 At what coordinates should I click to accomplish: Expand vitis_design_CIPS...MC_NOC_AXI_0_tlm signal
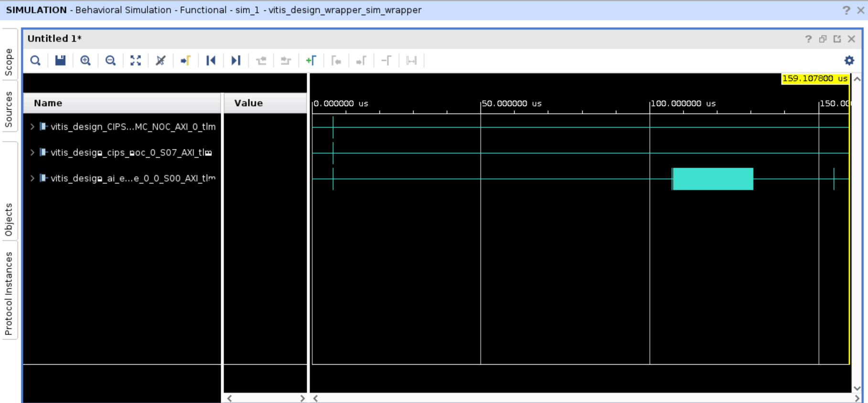pyautogui.click(x=32, y=127)
